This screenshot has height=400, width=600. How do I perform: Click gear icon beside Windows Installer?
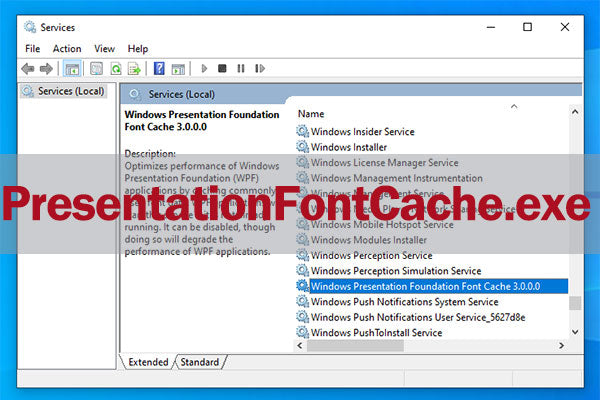click(x=302, y=147)
